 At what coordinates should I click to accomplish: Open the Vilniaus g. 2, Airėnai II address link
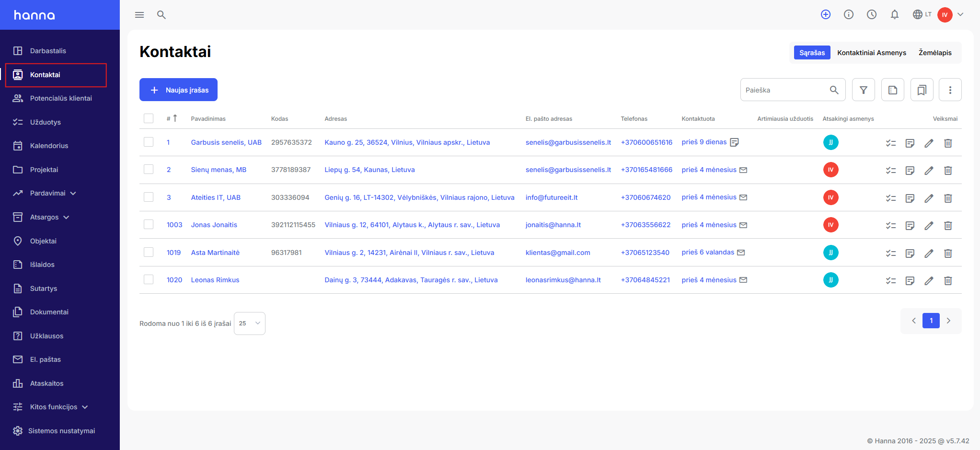point(409,253)
